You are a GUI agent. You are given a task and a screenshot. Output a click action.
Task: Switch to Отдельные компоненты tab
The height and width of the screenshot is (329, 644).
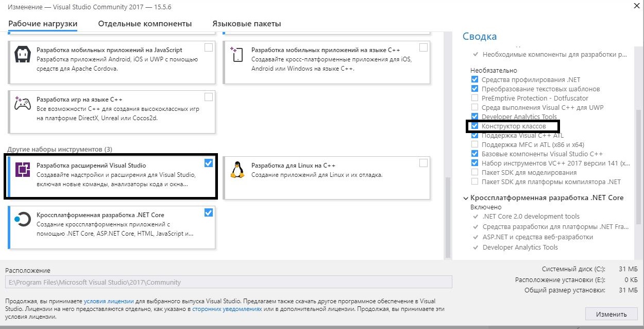coord(145,24)
